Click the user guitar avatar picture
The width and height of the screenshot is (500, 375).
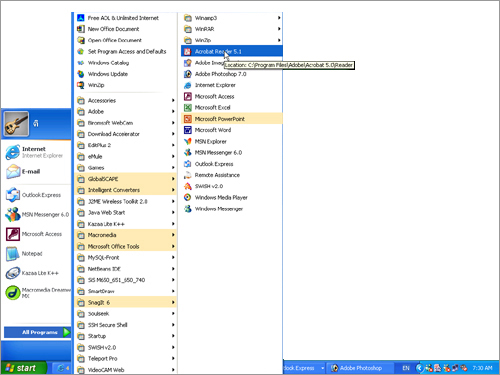pyautogui.click(x=16, y=124)
